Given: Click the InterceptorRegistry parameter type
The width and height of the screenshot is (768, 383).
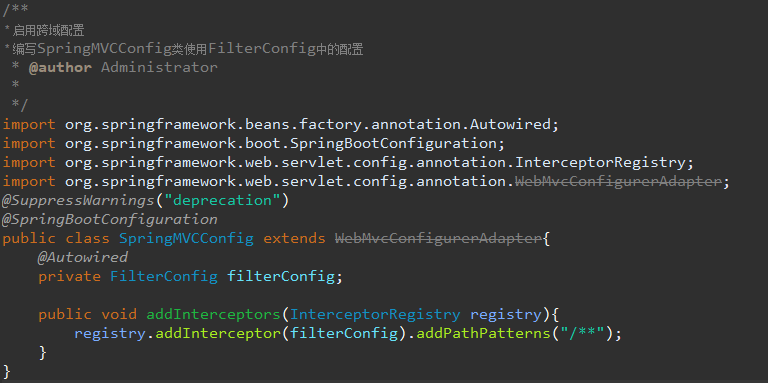Looking at the screenshot, I should click(375, 314).
